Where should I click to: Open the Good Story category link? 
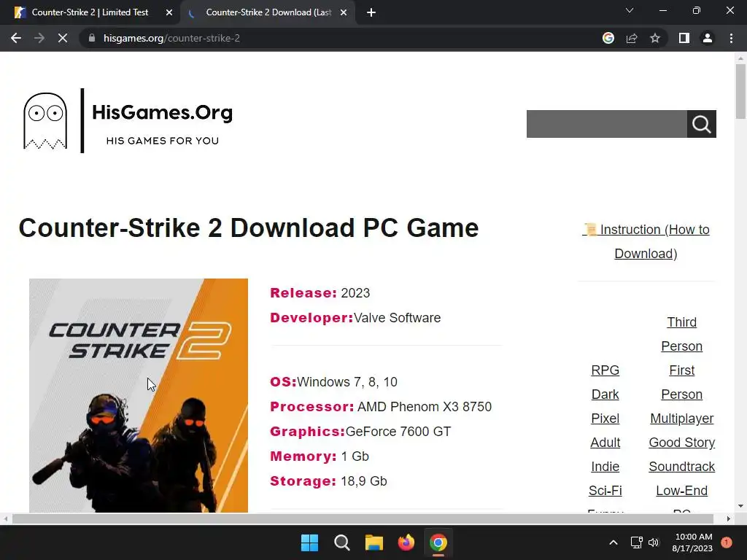(x=682, y=443)
